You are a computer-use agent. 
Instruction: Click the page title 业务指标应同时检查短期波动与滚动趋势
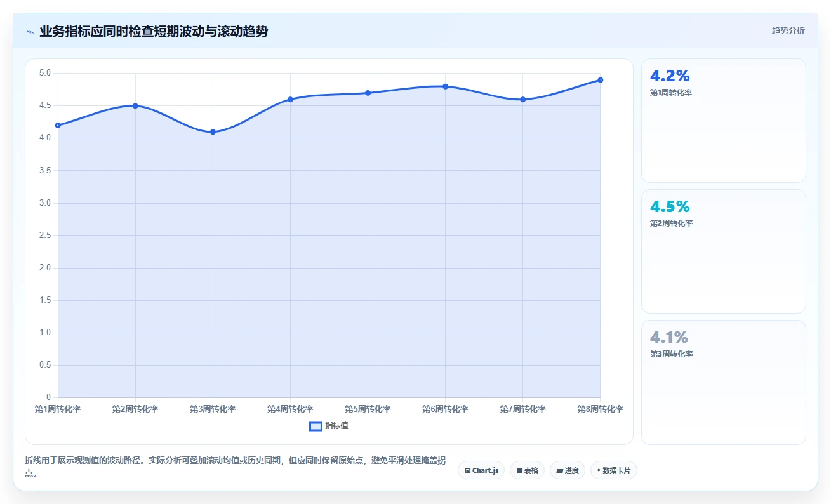[x=154, y=32]
